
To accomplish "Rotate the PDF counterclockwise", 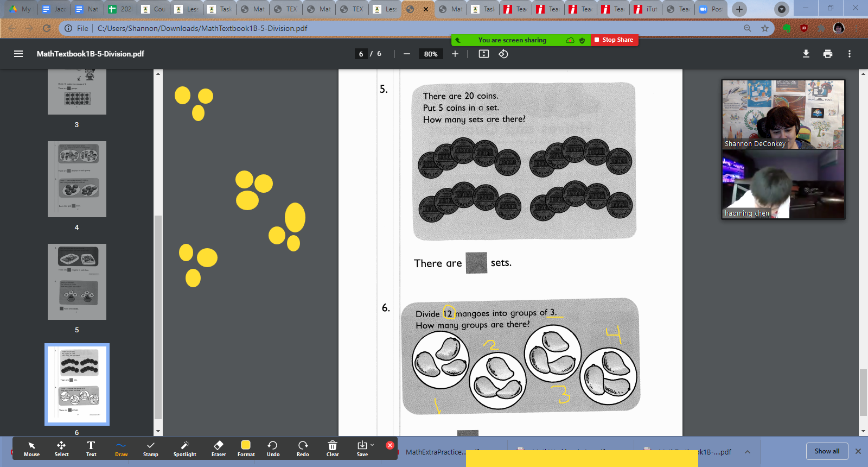I will point(503,54).
